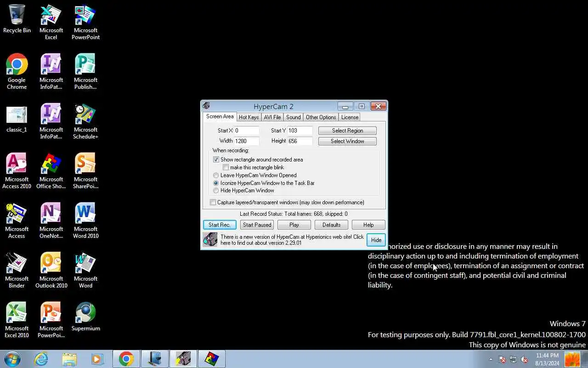
Task: Open Microsoft Excel desktop shortcut
Action: 51,22
